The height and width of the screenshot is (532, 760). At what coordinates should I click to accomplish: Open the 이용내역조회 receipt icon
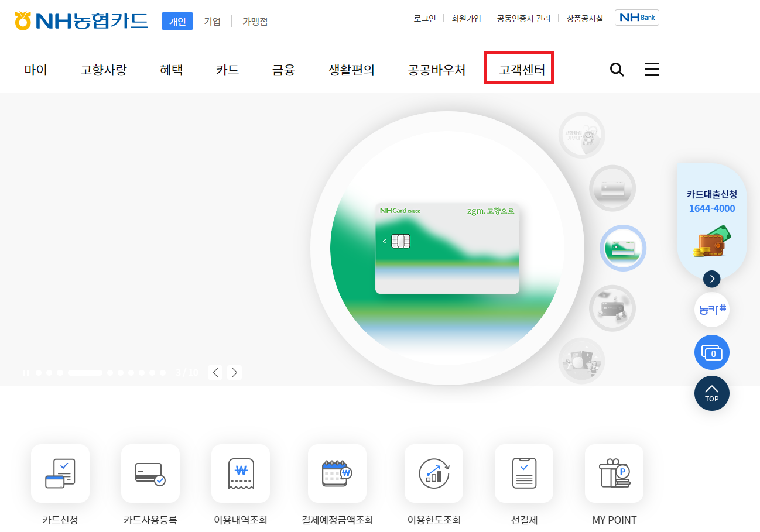pos(241,473)
